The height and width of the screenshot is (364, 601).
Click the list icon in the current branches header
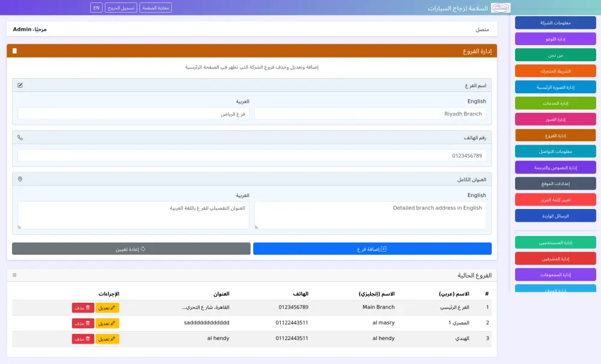[14, 275]
